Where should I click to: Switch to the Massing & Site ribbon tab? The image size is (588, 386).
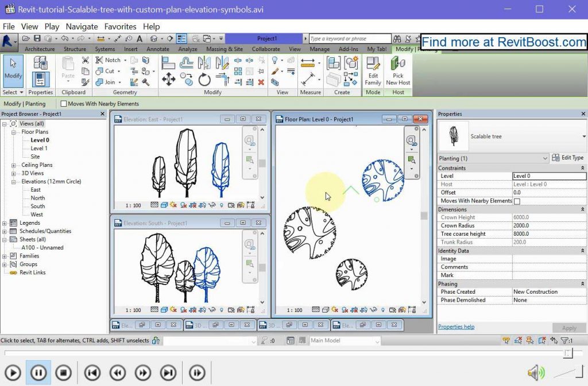click(x=224, y=49)
